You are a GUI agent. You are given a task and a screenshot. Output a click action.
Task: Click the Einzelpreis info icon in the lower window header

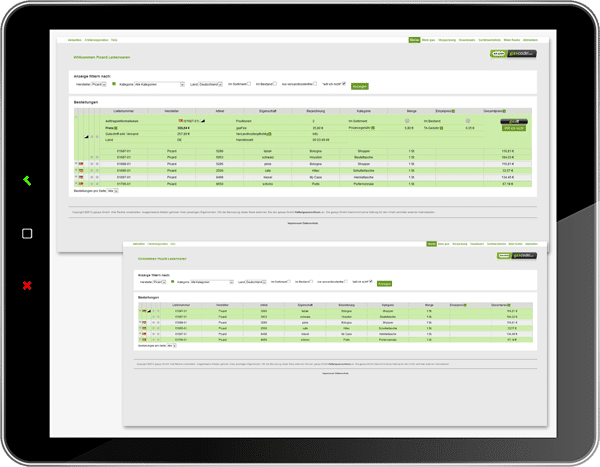[465, 305]
